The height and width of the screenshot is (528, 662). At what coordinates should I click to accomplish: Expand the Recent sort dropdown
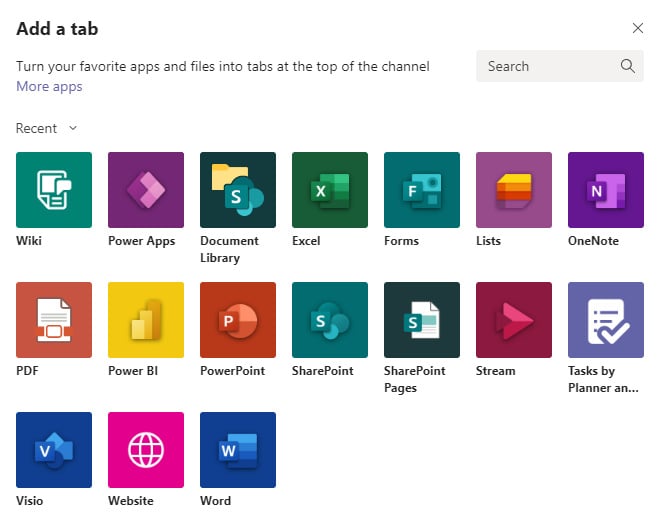46,128
